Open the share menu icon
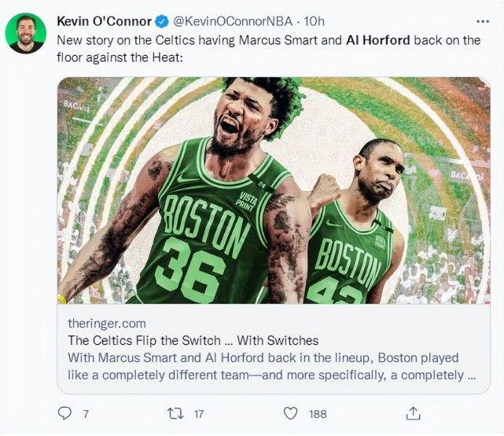The height and width of the screenshot is (436, 504). tap(413, 412)
